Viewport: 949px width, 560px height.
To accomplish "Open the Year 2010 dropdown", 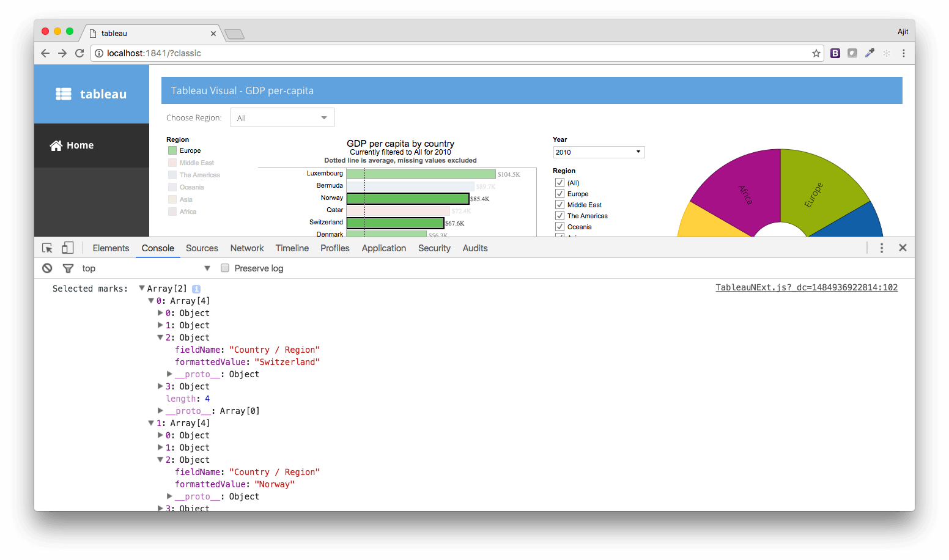I will [599, 152].
